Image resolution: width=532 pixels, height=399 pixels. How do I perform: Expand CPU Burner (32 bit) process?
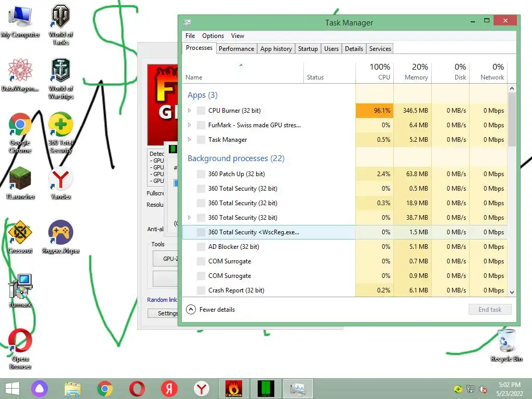(189, 110)
